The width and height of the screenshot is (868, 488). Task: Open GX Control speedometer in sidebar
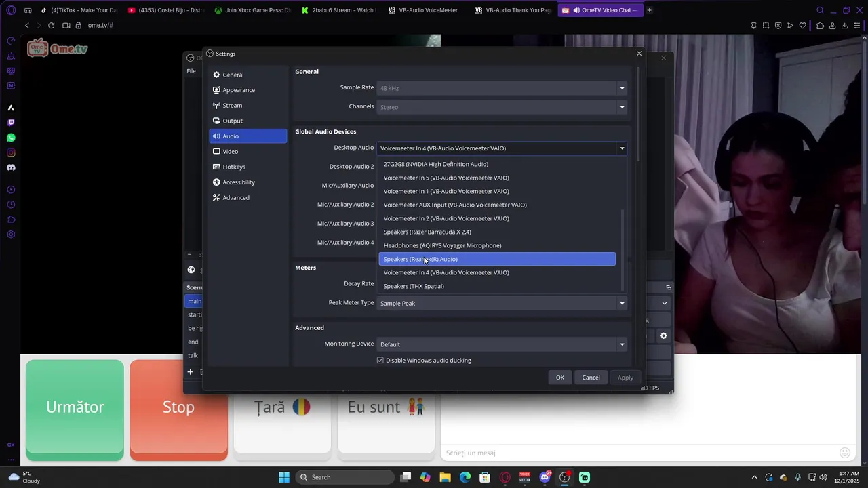11,41
